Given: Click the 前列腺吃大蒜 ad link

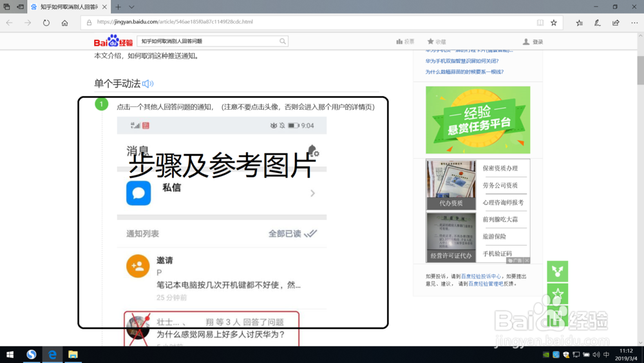Looking at the screenshot, I should pos(500,219).
